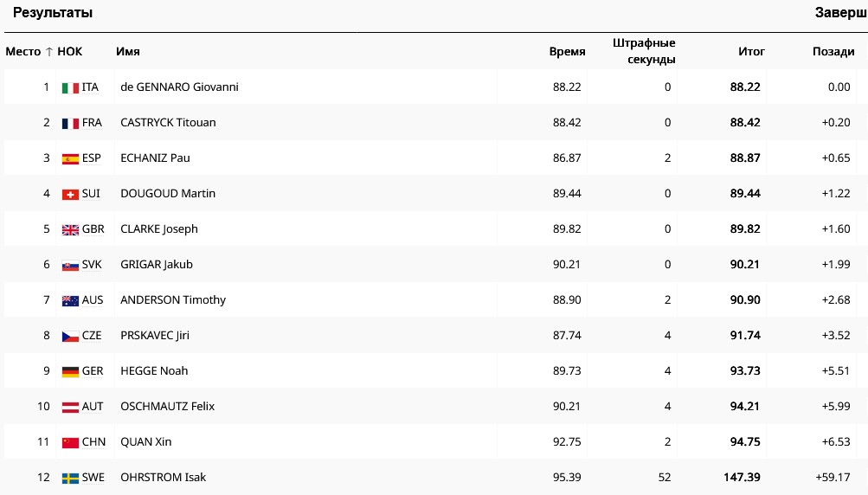Open athlete PRSKAVEC Jiri's profile

(x=154, y=336)
